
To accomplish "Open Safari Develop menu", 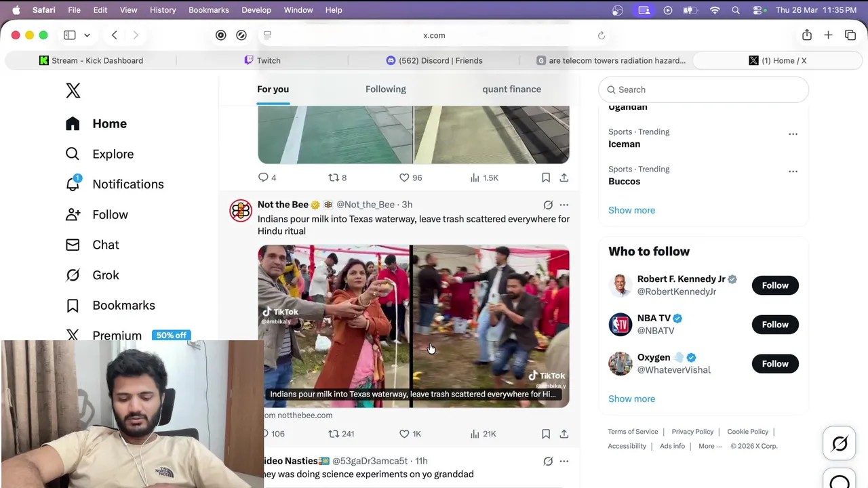I will click(256, 10).
